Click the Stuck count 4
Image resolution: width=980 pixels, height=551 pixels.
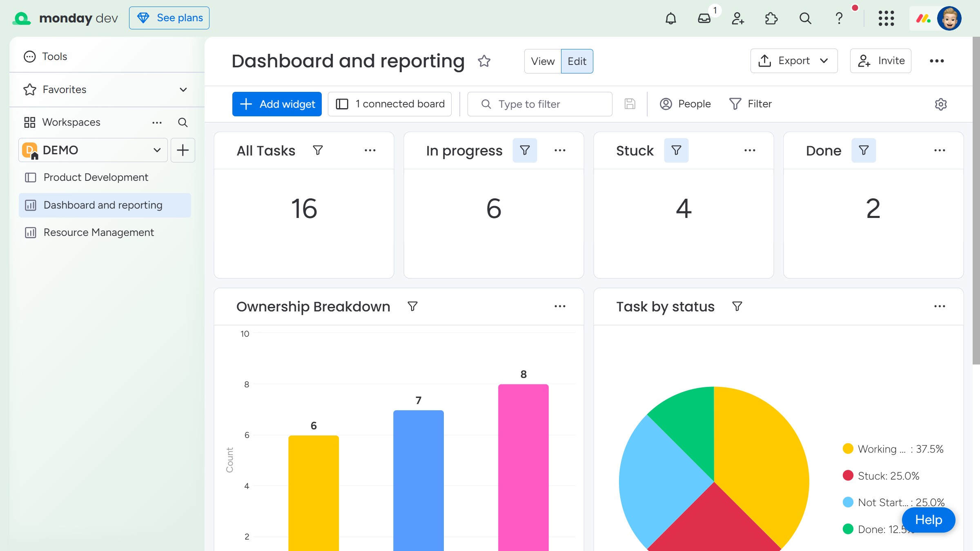(x=684, y=209)
